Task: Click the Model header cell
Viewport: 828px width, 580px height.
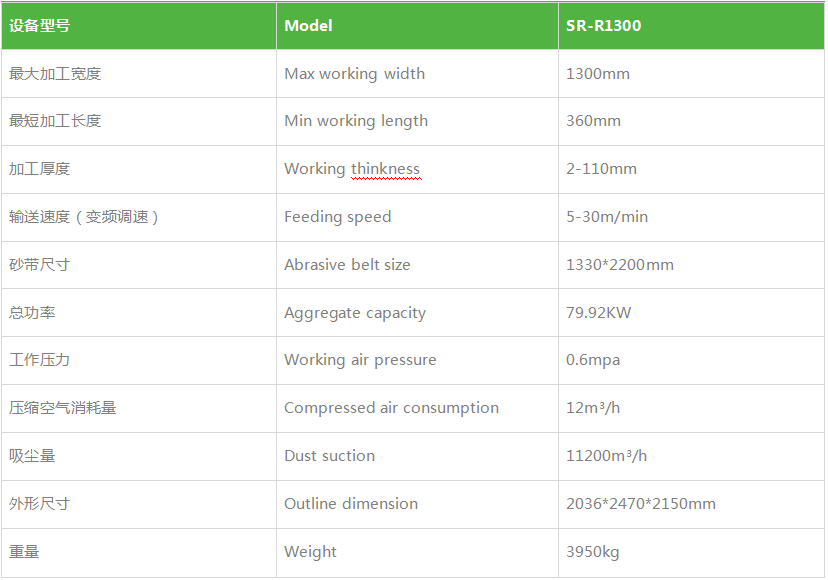Action: pos(309,26)
